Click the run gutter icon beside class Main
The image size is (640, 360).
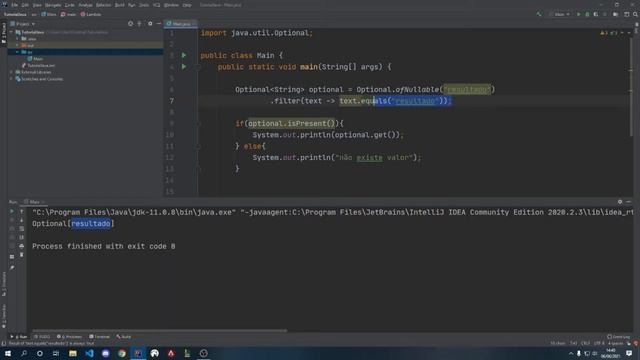pyautogui.click(x=184, y=55)
